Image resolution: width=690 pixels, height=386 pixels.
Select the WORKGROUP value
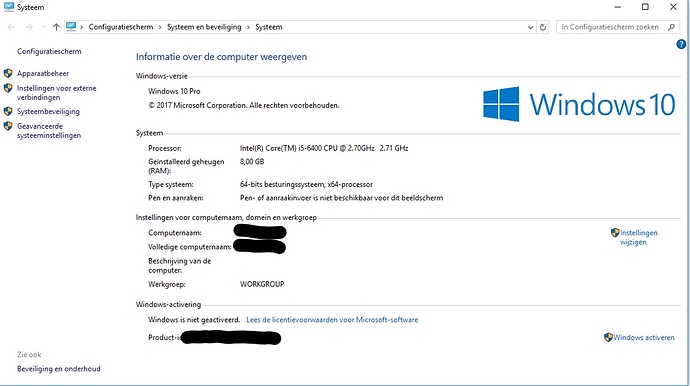pyautogui.click(x=262, y=284)
